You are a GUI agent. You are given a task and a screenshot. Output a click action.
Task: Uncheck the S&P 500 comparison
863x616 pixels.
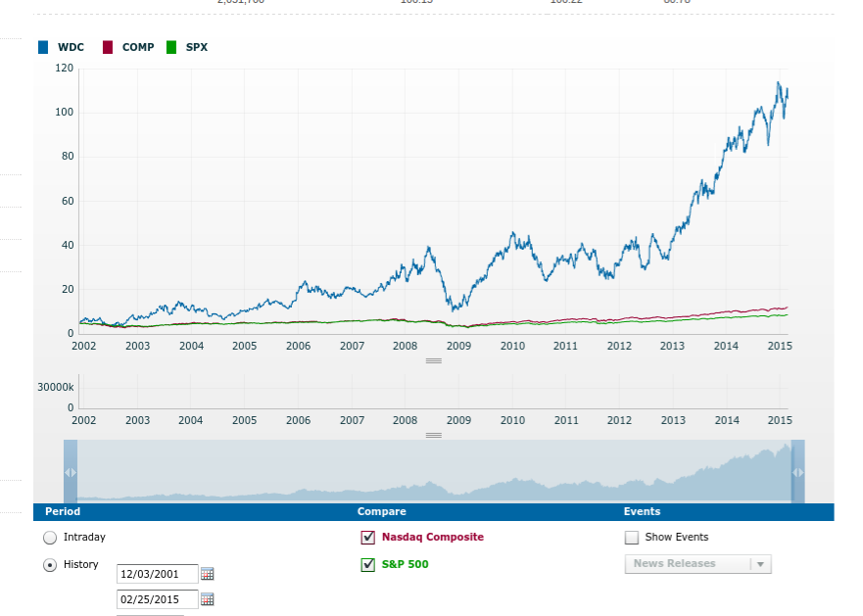click(368, 564)
